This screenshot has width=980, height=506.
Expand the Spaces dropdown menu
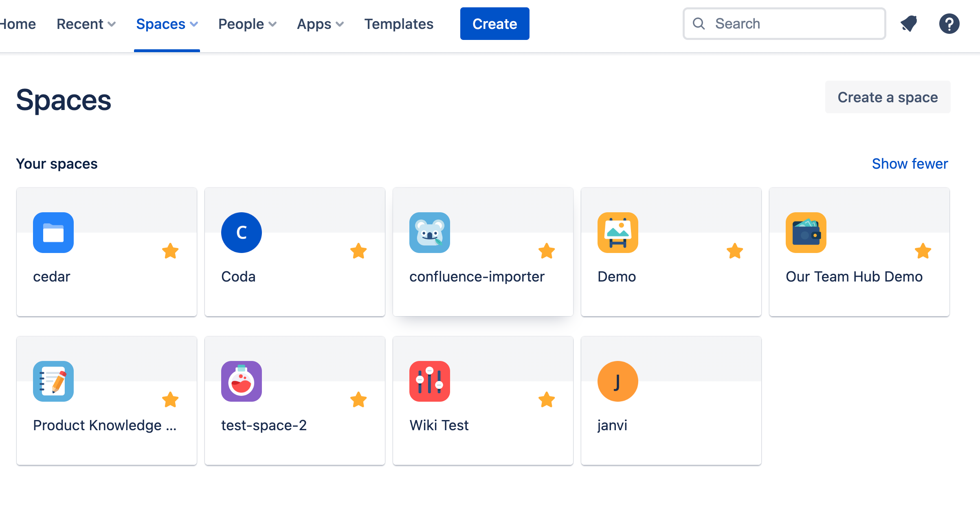(167, 24)
